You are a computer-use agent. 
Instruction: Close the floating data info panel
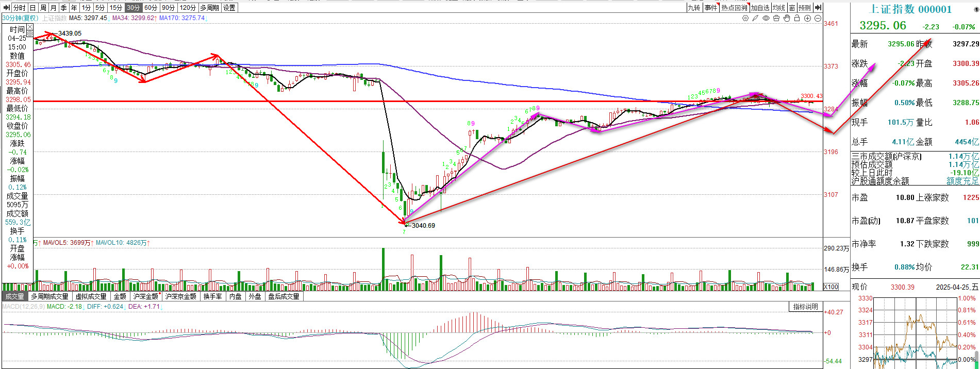point(29,26)
